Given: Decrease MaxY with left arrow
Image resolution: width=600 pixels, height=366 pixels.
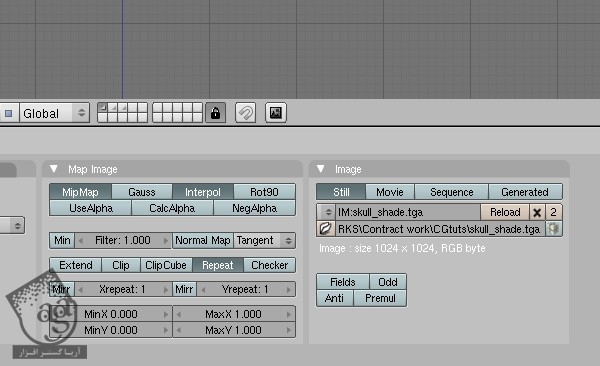Looking at the screenshot, I should (x=179, y=330).
